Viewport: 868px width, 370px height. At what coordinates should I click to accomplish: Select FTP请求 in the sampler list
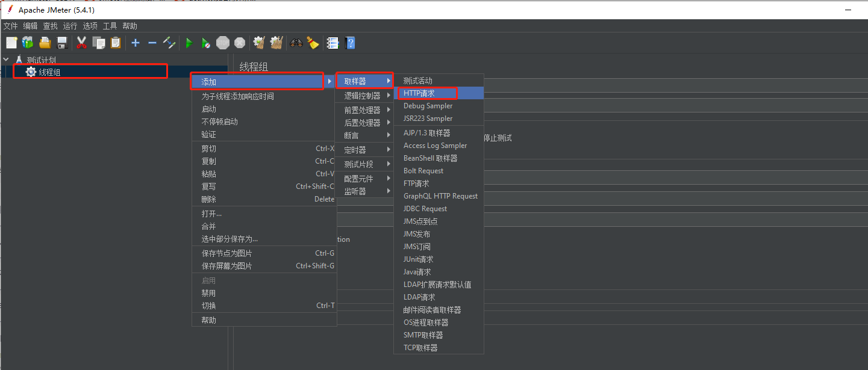439,183
